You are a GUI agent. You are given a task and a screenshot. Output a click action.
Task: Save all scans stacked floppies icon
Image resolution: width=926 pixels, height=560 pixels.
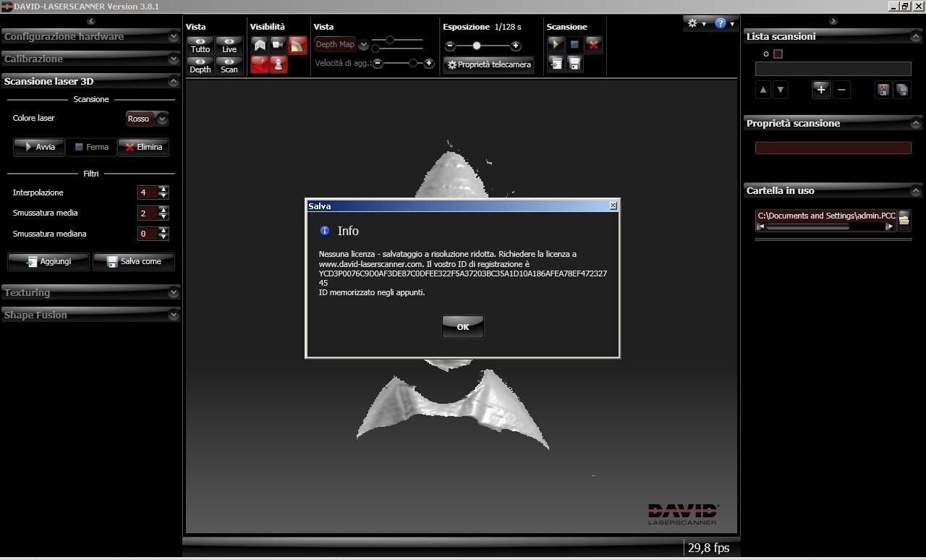coord(901,90)
